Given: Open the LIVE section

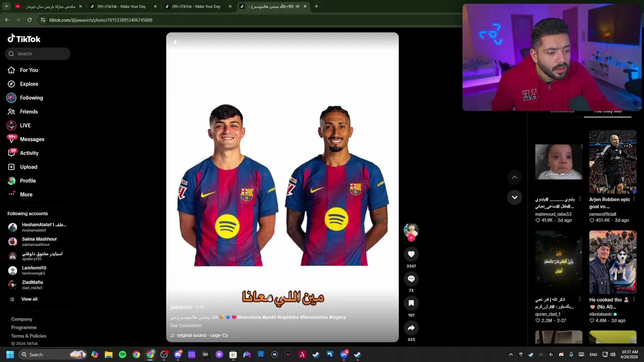Looking at the screenshot, I should point(19,125).
